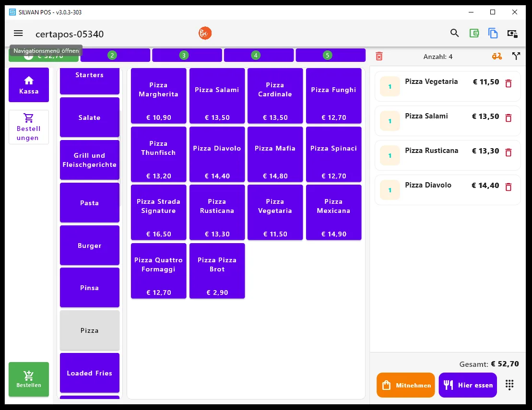Click the orange delivery scooter icon
532x410 pixels.
coord(497,56)
